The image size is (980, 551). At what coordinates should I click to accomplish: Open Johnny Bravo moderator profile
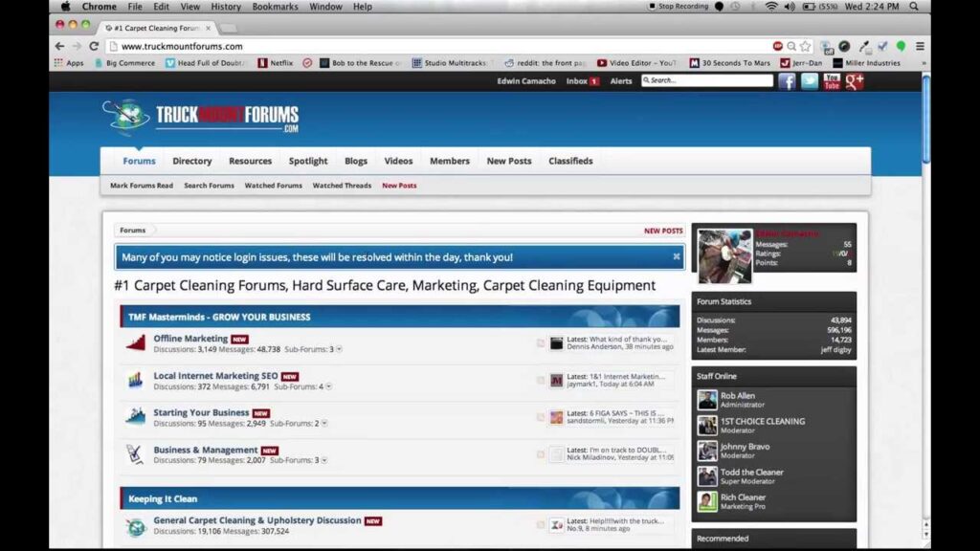(x=745, y=447)
